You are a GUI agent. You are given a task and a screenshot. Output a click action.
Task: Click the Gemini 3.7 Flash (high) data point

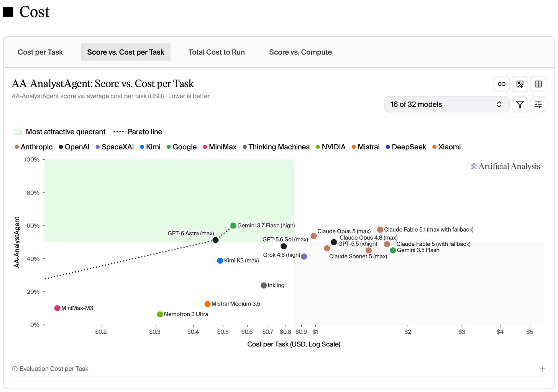[233, 225]
